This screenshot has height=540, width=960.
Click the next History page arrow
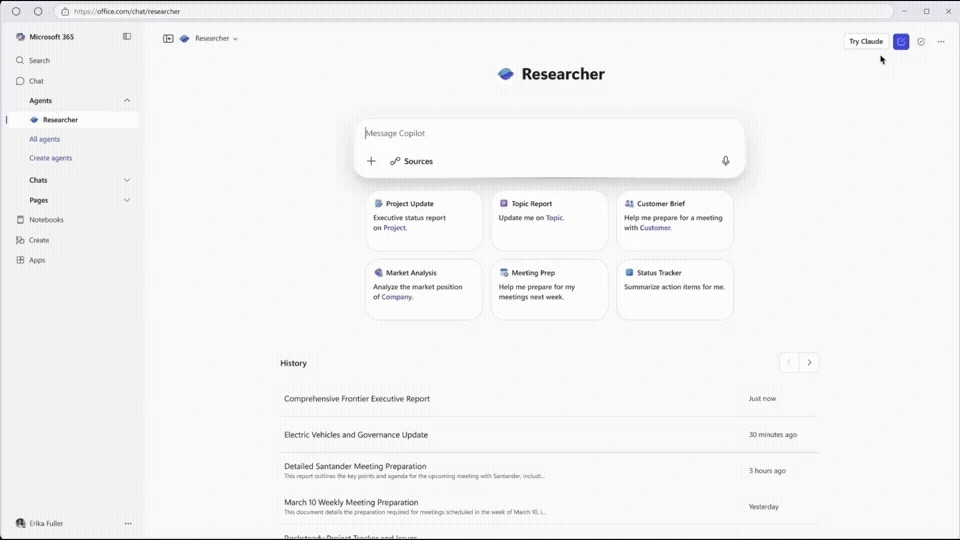pyautogui.click(x=809, y=362)
